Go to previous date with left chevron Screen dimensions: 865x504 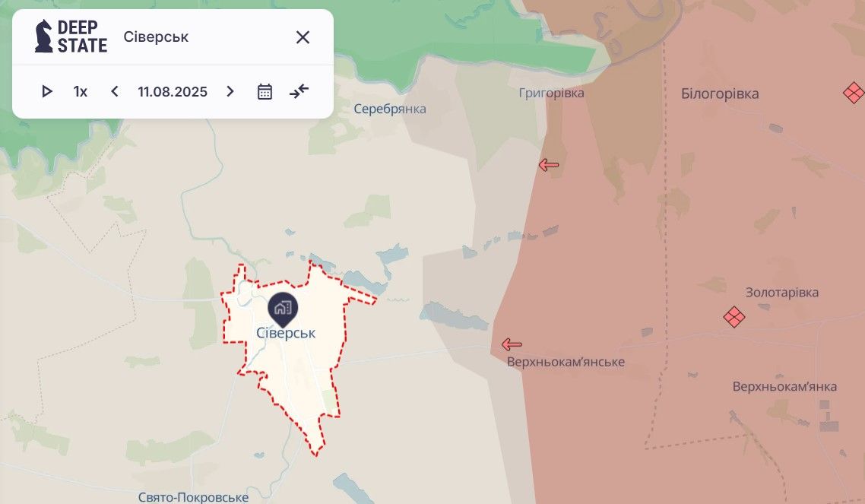point(114,91)
